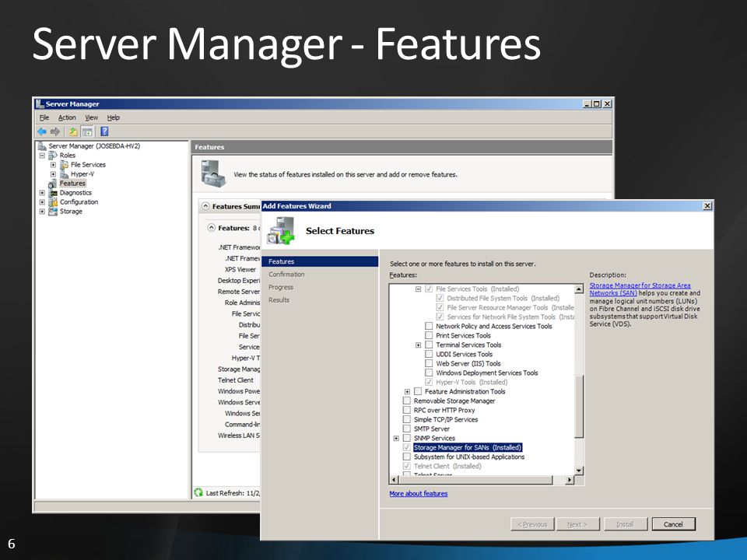Screen dimensions: 747x560
Task: Expand the File Services tree node
Action: coord(54,165)
